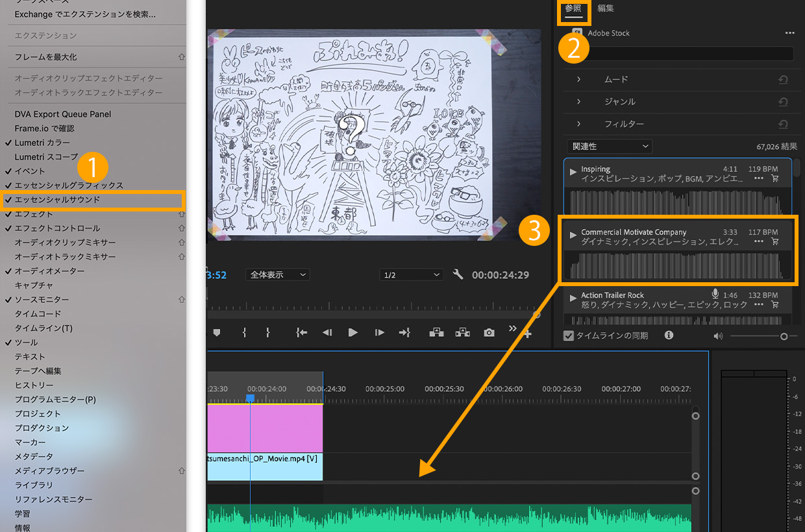The image size is (805, 532).
Task: Click Commercial Motivate Company waveform
Action: 677,266
